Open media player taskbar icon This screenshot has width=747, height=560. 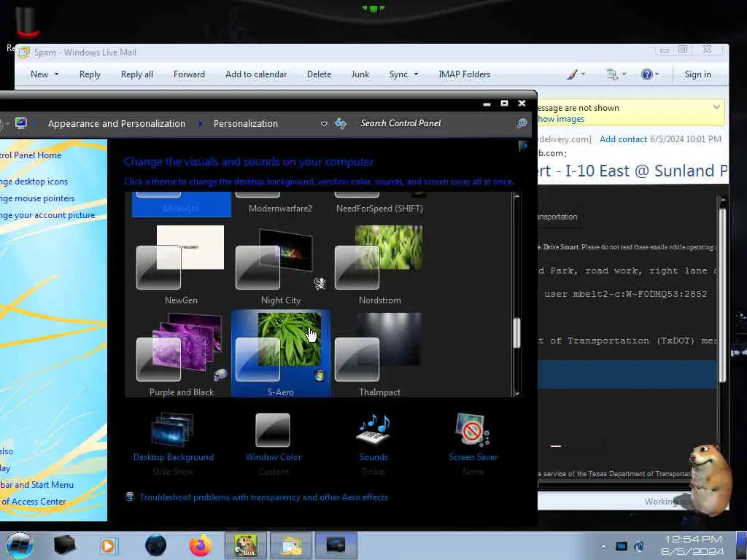pyautogui.click(x=108, y=545)
